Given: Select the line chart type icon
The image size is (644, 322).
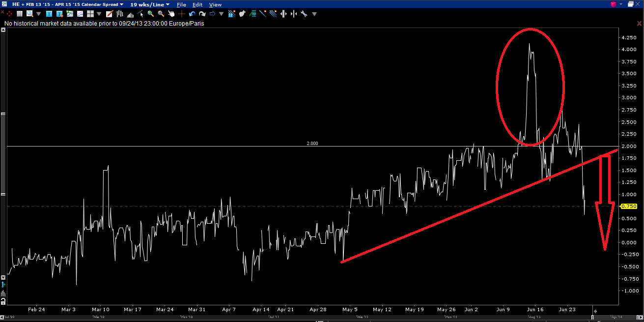Looking at the screenshot, I should (80, 14).
